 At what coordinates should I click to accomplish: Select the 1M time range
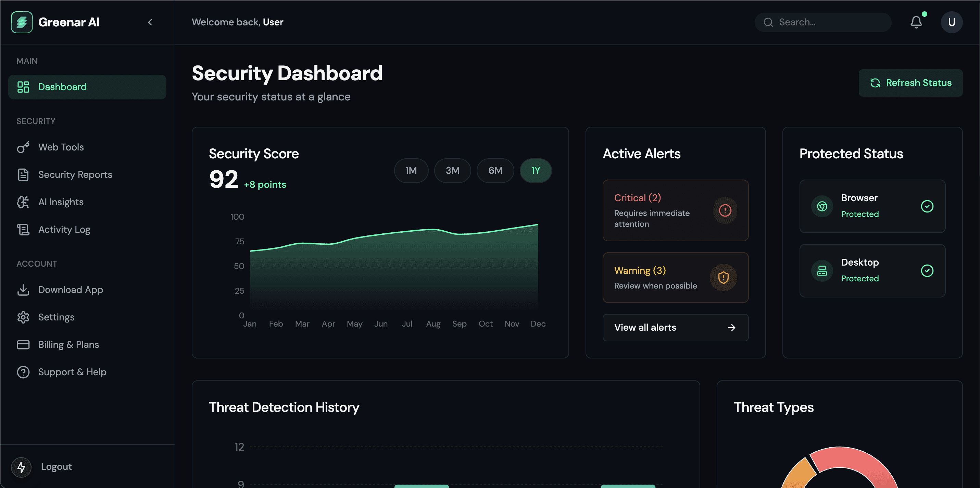[411, 171]
